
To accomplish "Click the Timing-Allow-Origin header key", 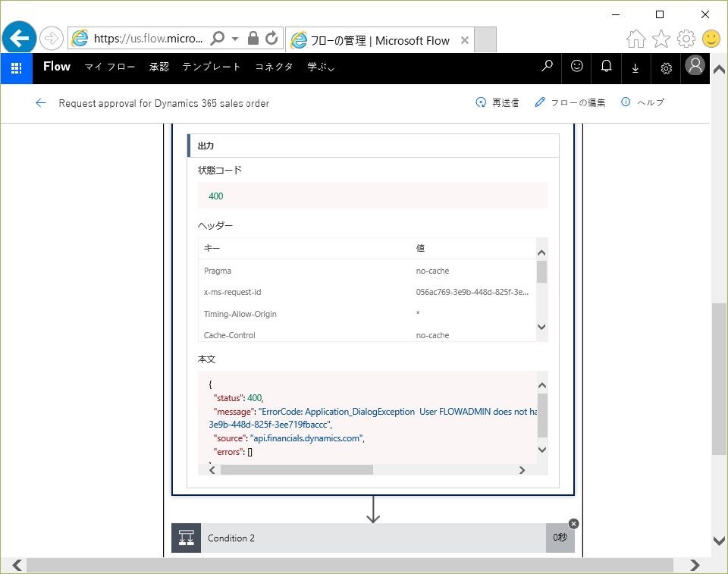I will [x=240, y=314].
